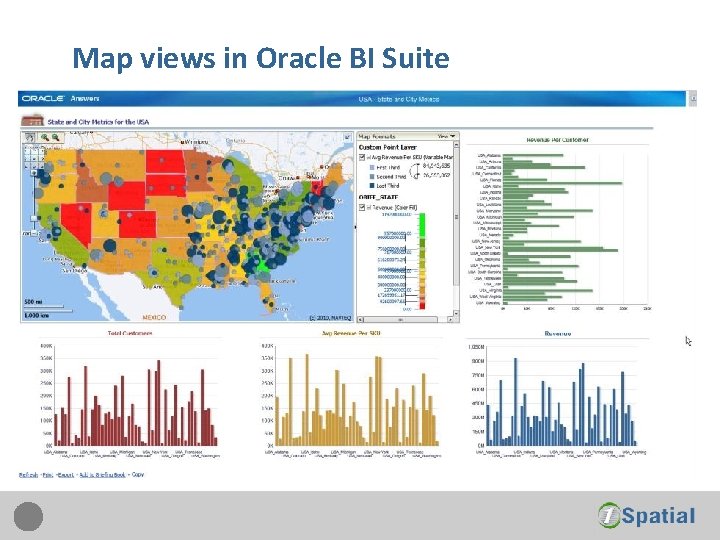Click the Revenue Per Customer chart title

[557, 140]
